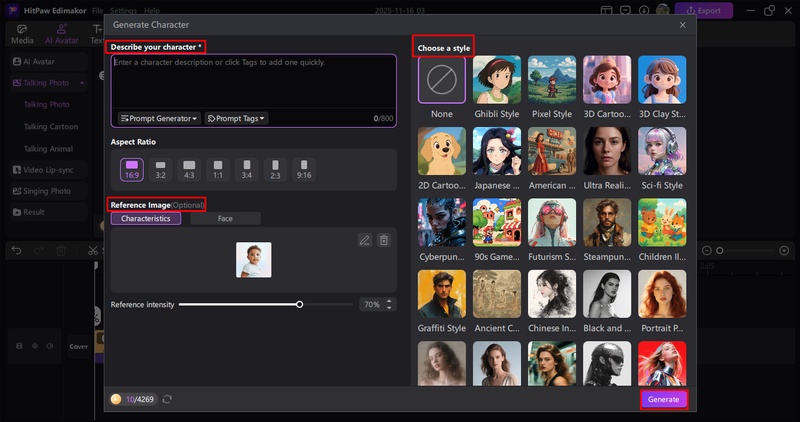
Task: Choose the Ultra Realistic style
Action: click(607, 151)
